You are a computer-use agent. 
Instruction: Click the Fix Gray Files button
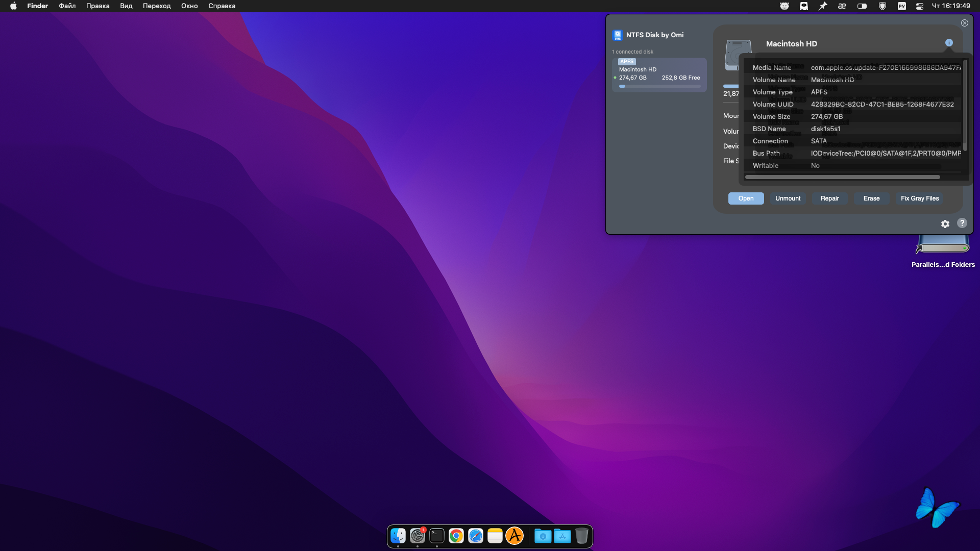[x=920, y=198]
